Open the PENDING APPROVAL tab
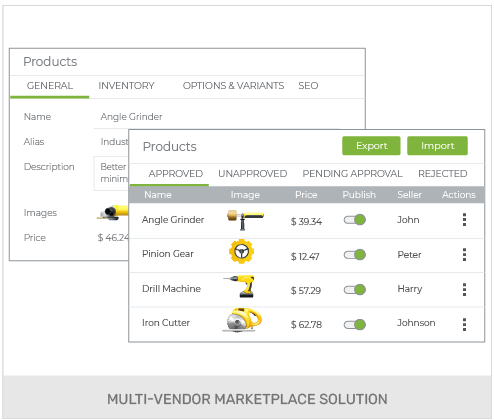494x420 pixels. [352, 174]
